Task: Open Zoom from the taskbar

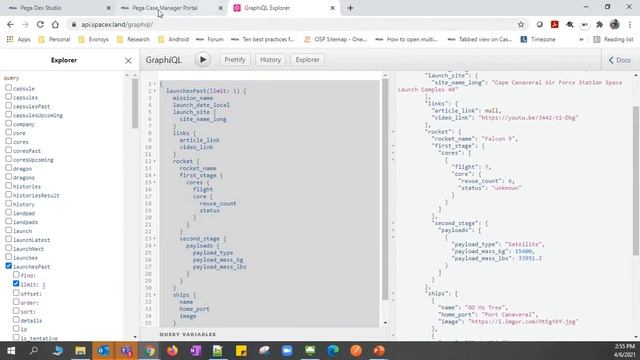Action: pyautogui.click(x=287, y=351)
